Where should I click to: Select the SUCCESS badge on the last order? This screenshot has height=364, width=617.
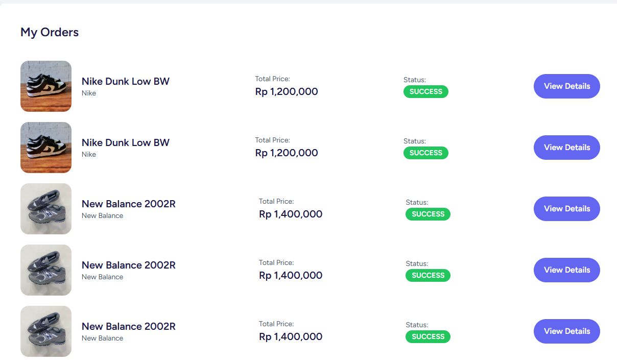(x=428, y=337)
